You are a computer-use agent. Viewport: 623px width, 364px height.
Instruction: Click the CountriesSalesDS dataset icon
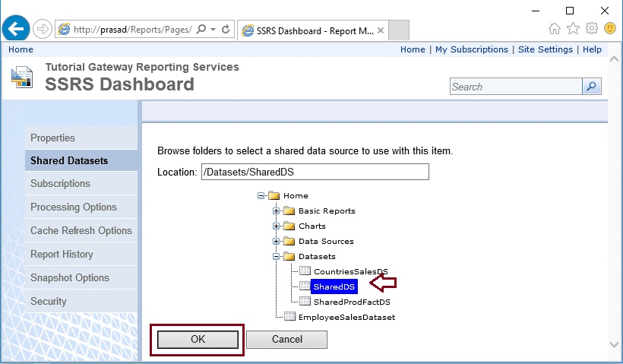(x=305, y=271)
